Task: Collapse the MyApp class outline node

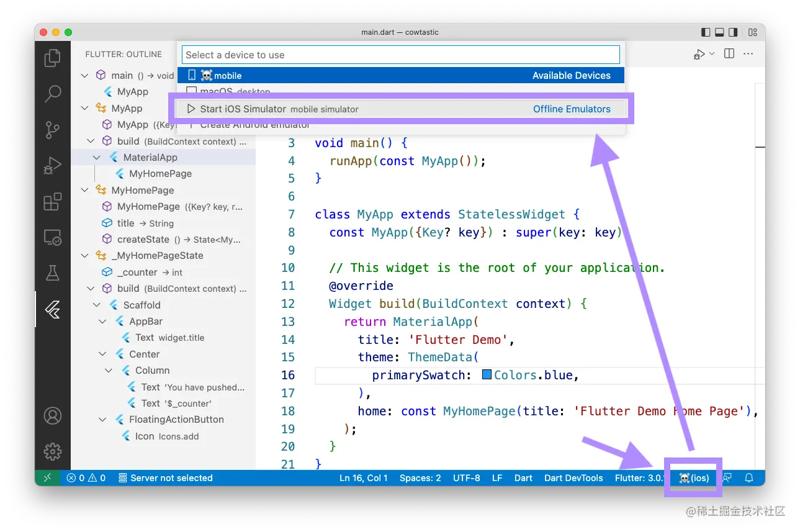Action: point(85,108)
